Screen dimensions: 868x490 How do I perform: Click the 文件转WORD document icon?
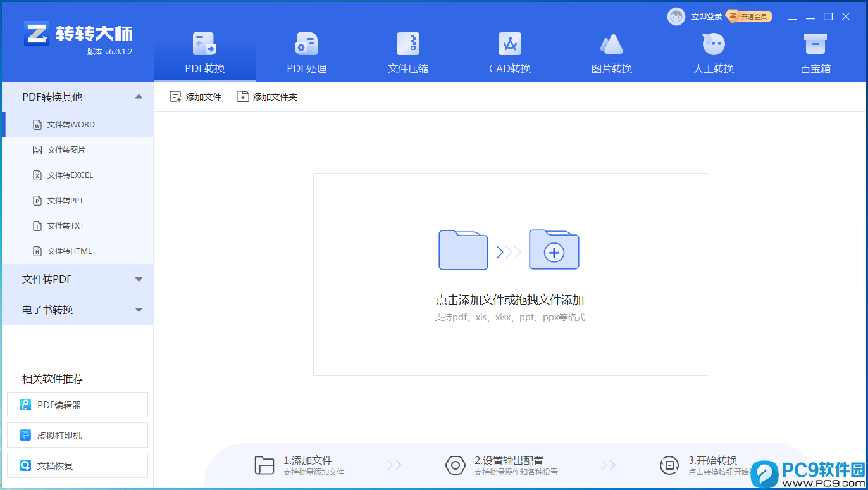tap(37, 125)
